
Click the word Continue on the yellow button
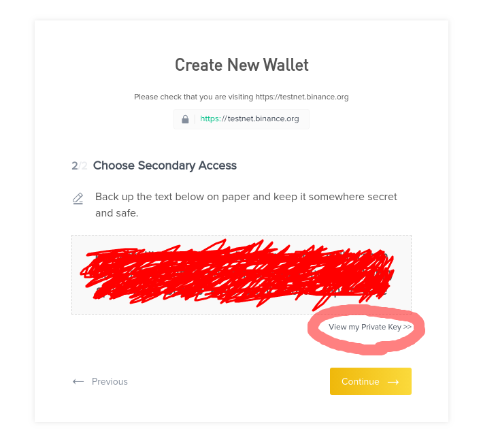(360, 382)
